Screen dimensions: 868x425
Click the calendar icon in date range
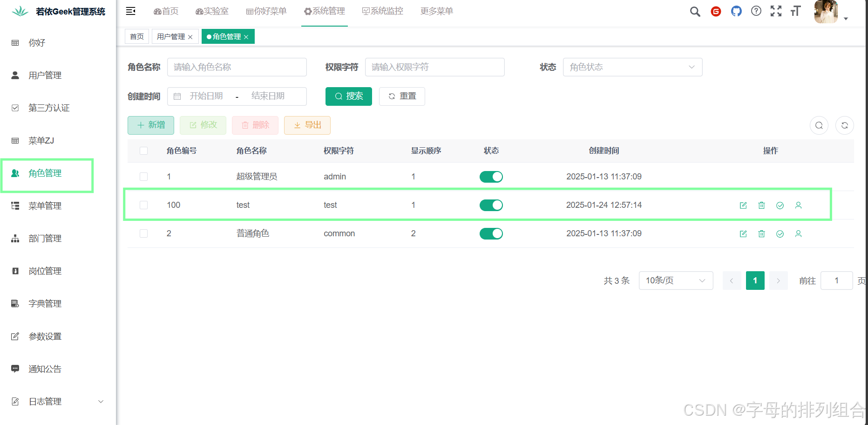177,96
